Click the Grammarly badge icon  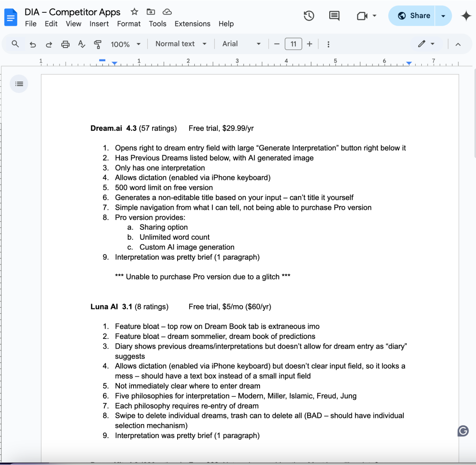(463, 431)
